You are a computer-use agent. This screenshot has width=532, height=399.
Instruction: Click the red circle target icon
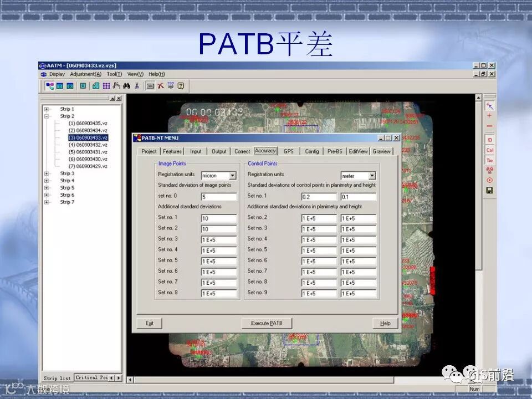coord(489,180)
